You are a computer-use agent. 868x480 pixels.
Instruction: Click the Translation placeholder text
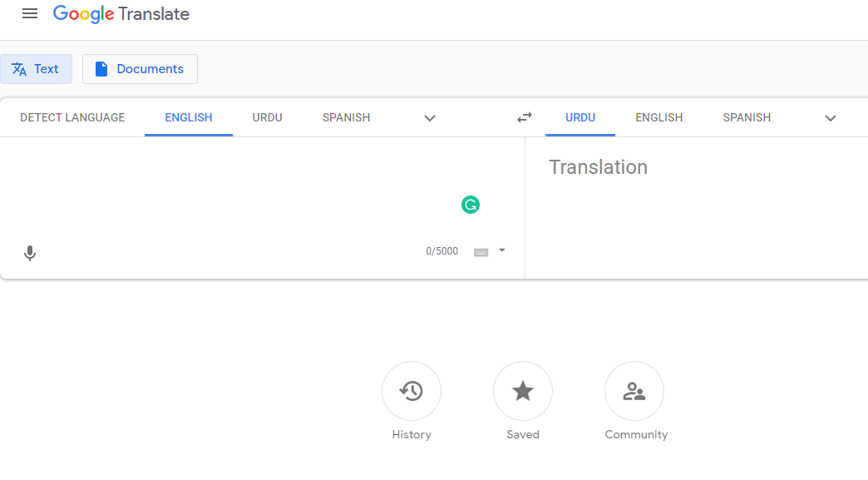pyautogui.click(x=598, y=167)
